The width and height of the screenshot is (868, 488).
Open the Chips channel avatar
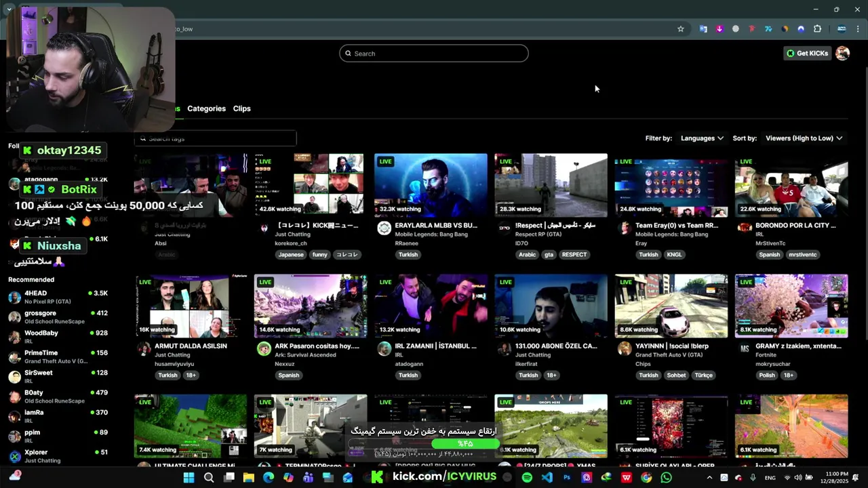pyautogui.click(x=625, y=348)
